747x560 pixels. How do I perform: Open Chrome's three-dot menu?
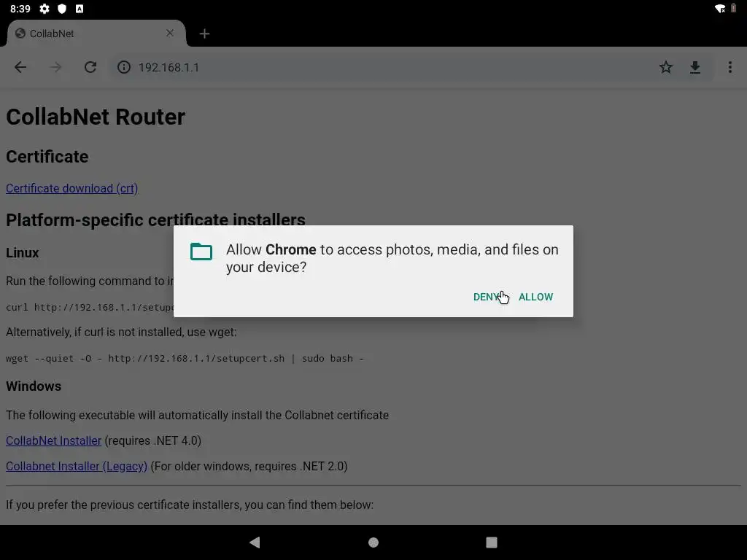pyautogui.click(x=729, y=67)
